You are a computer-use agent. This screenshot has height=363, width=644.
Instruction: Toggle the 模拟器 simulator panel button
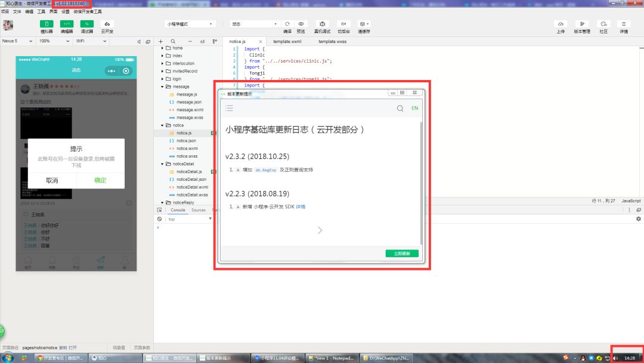tap(47, 24)
